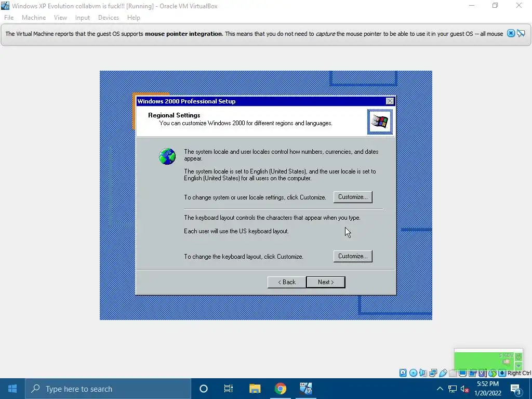
Task: Open the Input menu
Action: pyautogui.click(x=83, y=18)
